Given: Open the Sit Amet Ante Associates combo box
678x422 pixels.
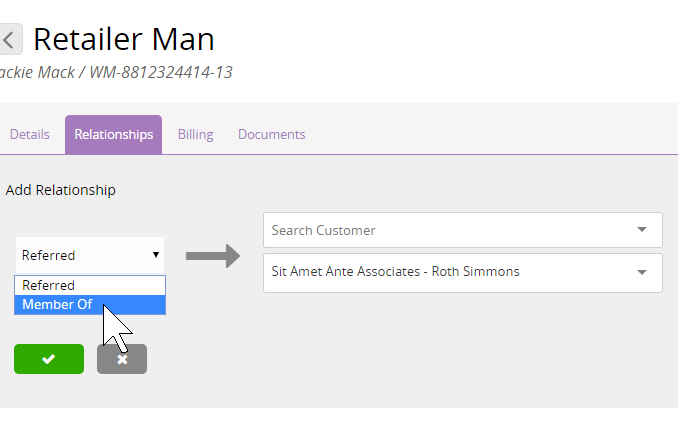Looking at the screenshot, I should click(463, 273).
